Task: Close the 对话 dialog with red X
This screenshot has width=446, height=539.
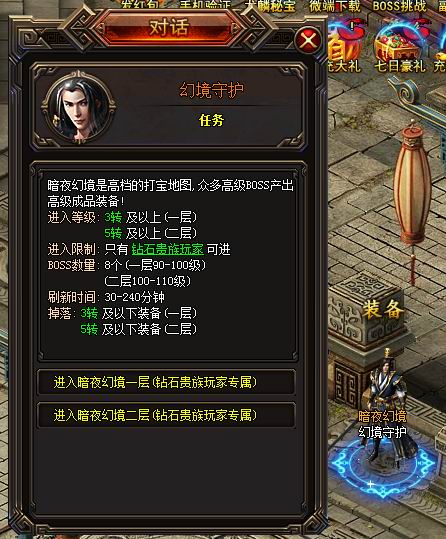Action: 308,40
